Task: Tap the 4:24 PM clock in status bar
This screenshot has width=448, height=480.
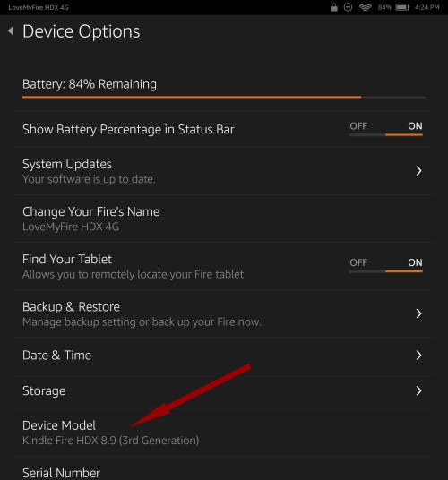Action: [426, 7]
